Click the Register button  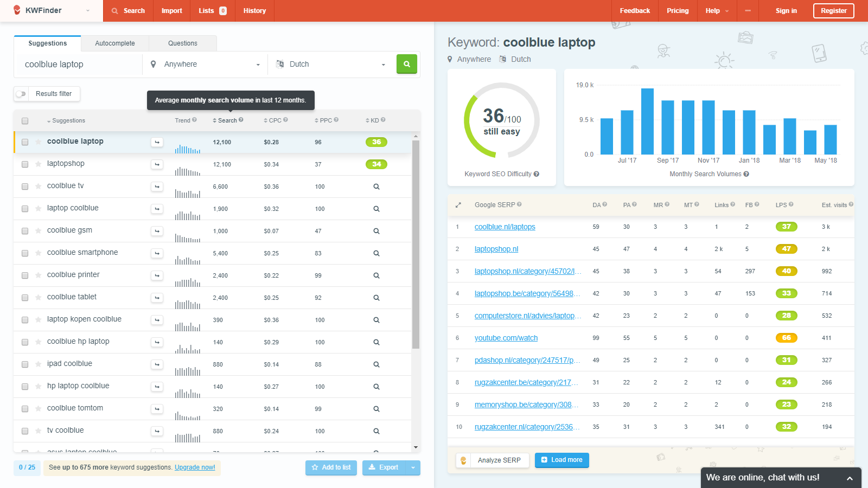point(833,11)
